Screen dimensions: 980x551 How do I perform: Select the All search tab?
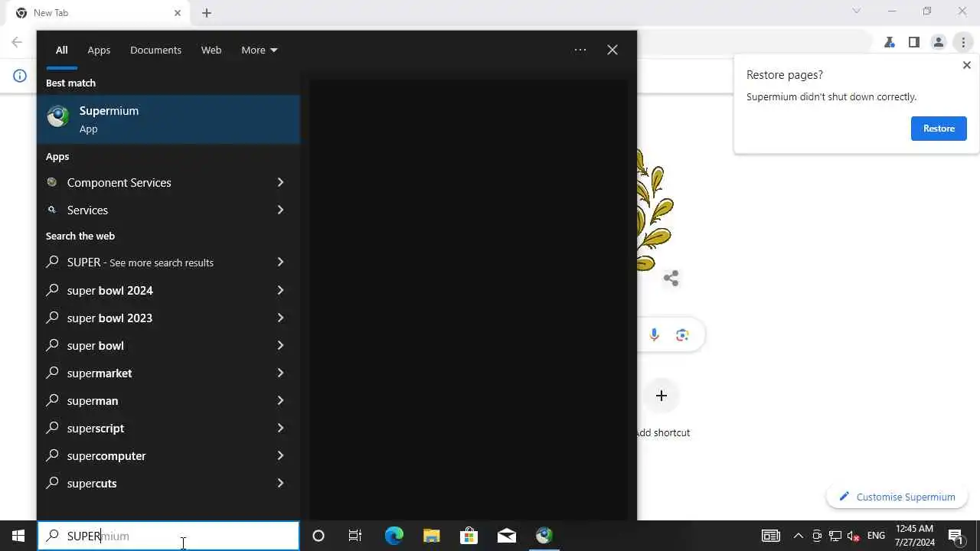[x=61, y=50]
